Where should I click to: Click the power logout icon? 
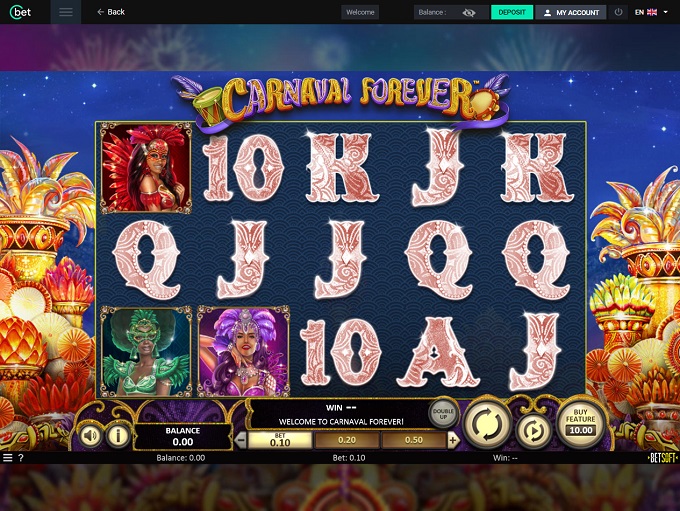tap(618, 12)
